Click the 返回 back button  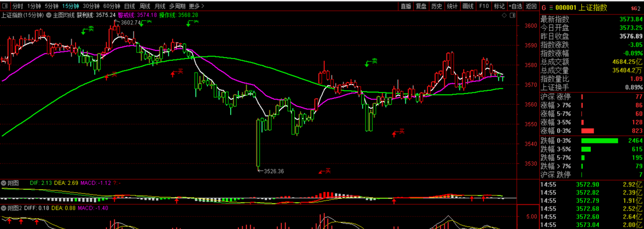click(531, 6)
